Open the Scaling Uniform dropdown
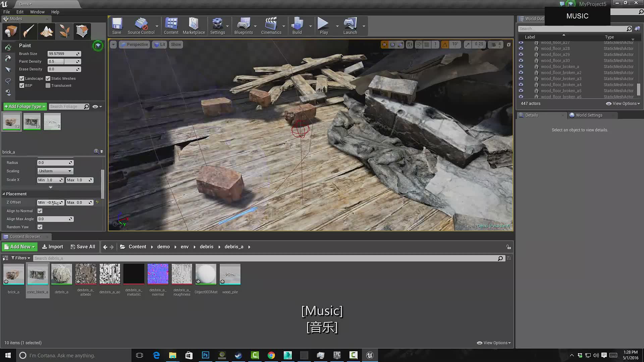 [x=55, y=171]
